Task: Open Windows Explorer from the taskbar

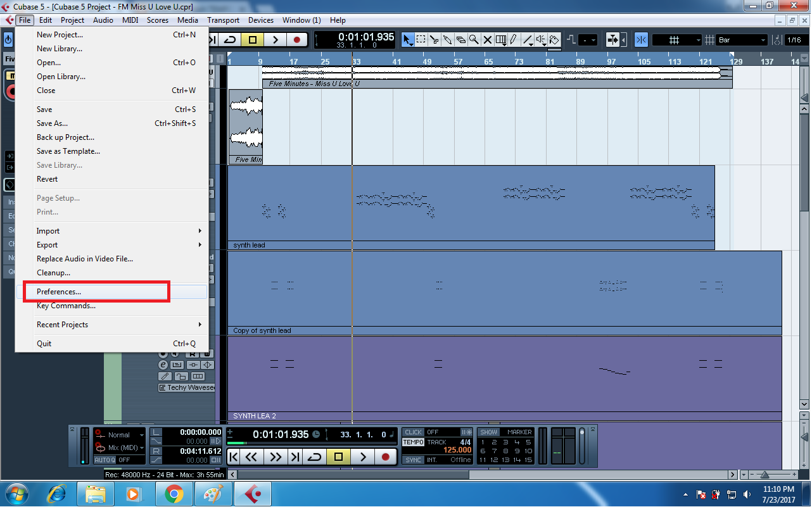Action: (96, 494)
